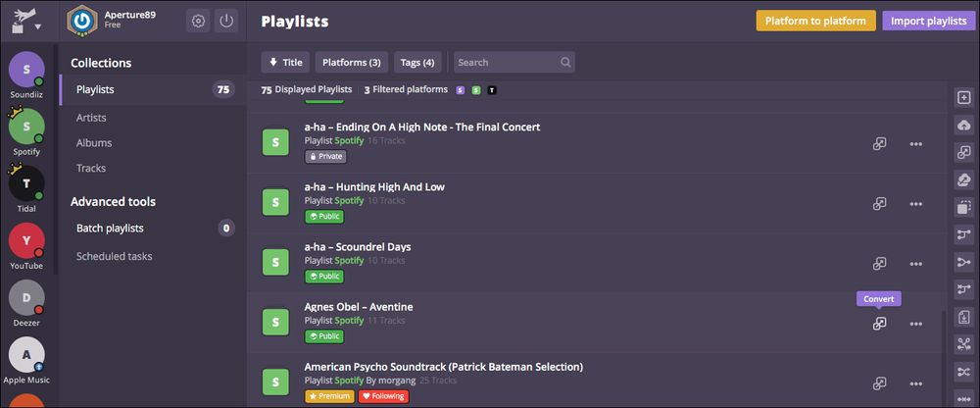
Task: Convert the Agnes Obel – Aventine playlist
Action: 879,323
